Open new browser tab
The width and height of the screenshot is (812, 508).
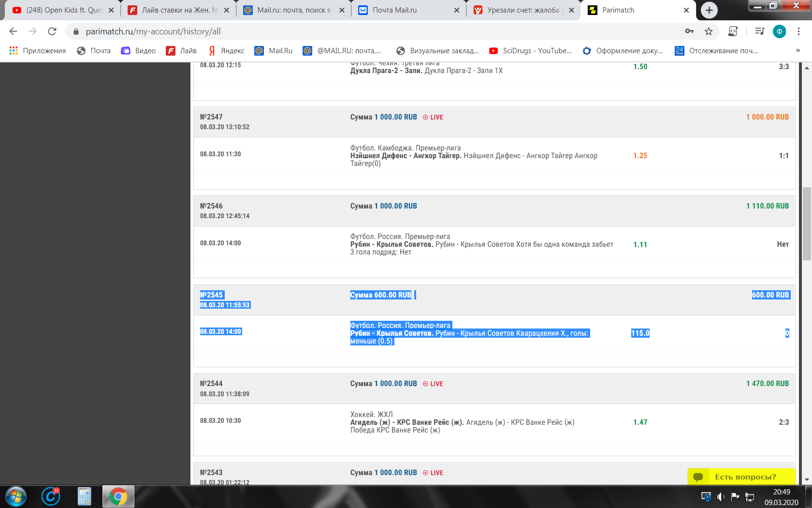[709, 10]
